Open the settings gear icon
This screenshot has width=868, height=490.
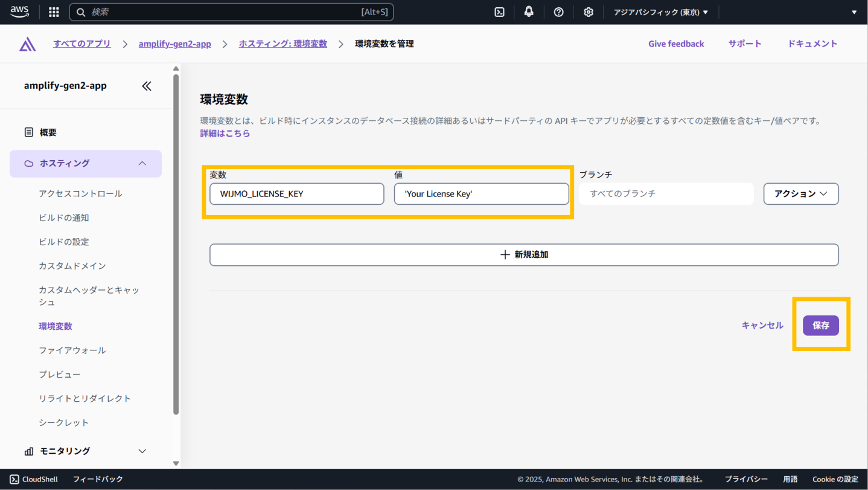588,12
